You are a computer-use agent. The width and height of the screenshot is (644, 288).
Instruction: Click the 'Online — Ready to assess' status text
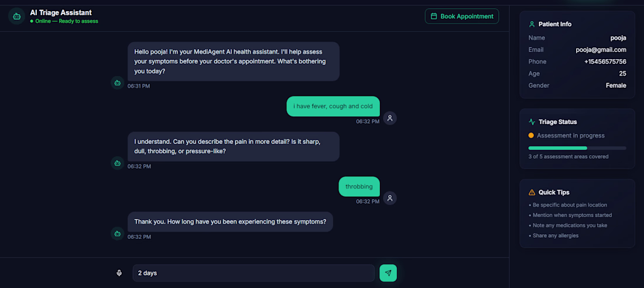pos(66,21)
